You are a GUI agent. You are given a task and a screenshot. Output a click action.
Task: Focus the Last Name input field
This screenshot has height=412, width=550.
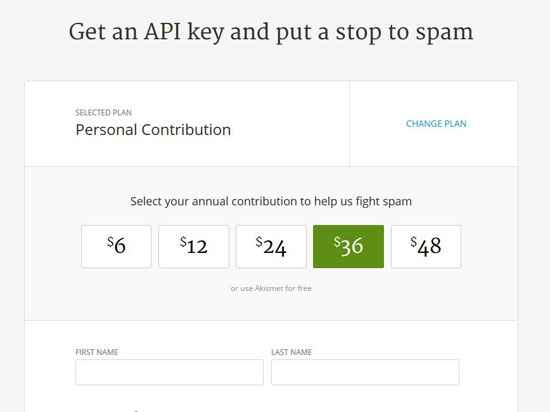(365, 372)
